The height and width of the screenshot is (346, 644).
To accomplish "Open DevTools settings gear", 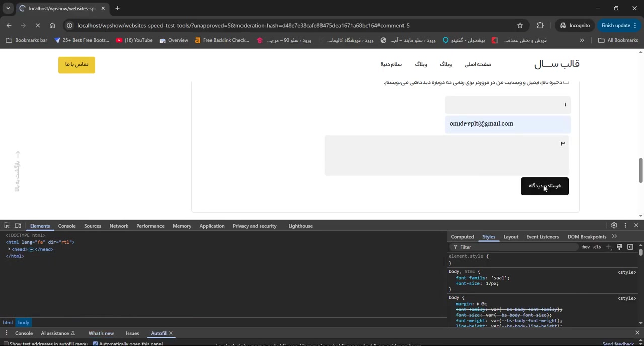I will pyautogui.click(x=614, y=226).
